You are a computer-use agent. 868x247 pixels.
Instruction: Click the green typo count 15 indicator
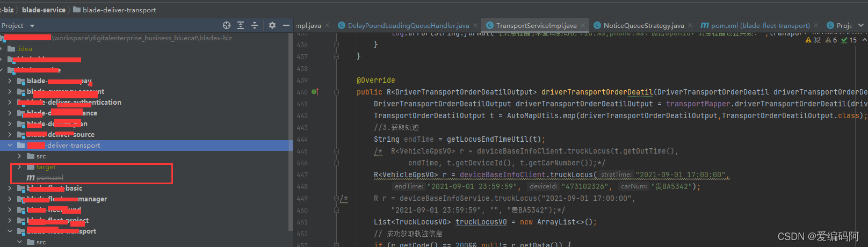(849, 40)
